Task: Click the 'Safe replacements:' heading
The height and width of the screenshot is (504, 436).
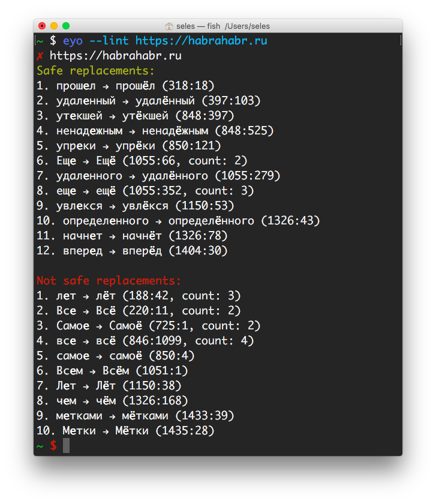Action: coord(95,71)
